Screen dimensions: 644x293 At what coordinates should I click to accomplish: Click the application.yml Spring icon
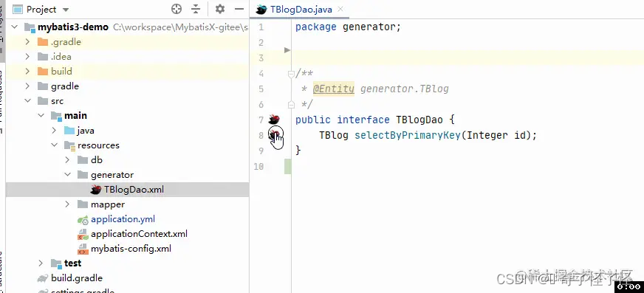pos(83,219)
